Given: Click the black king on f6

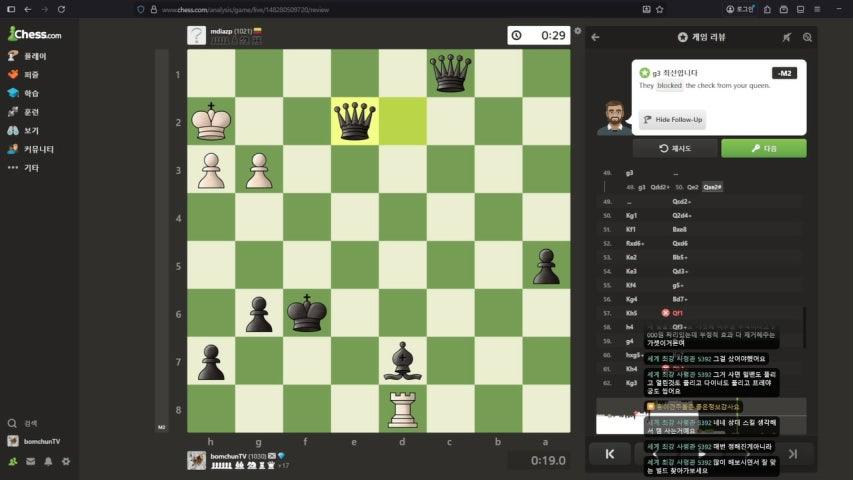Looking at the screenshot, I should tap(307, 313).
